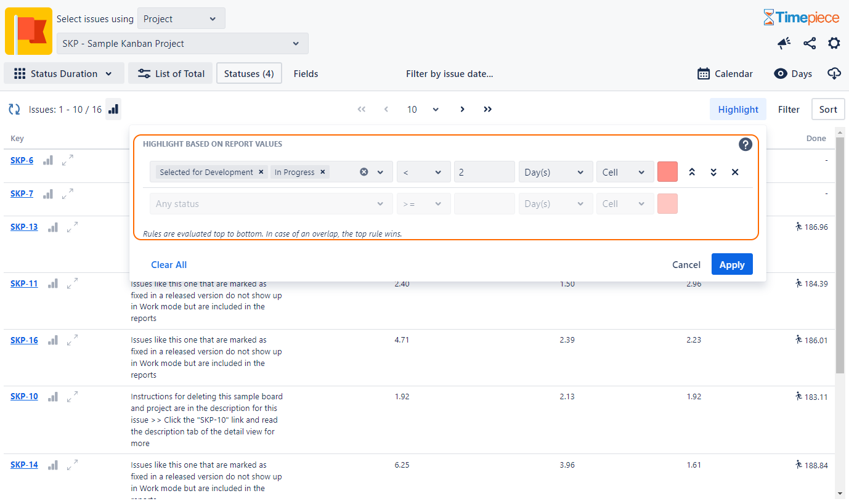
Task: Click the refresh issues icon
Action: pos(14,110)
